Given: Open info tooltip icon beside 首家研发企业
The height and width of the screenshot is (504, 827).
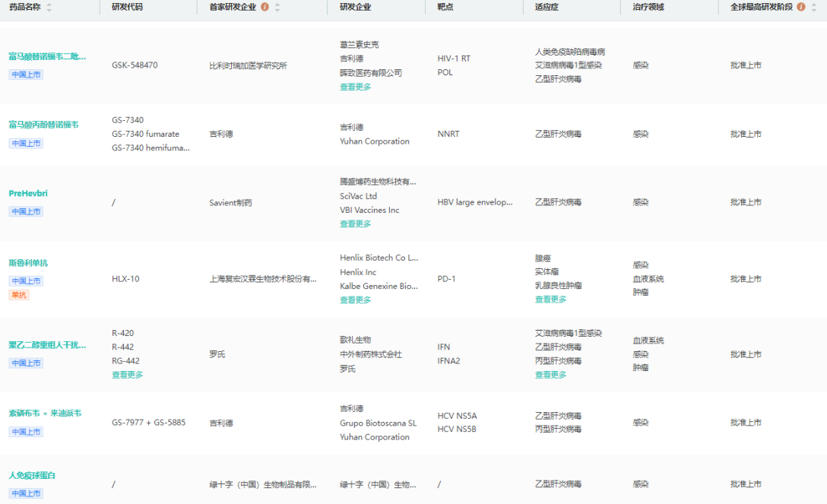Looking at the screenshot, I should pyautogui.click(x=265, y=7).
